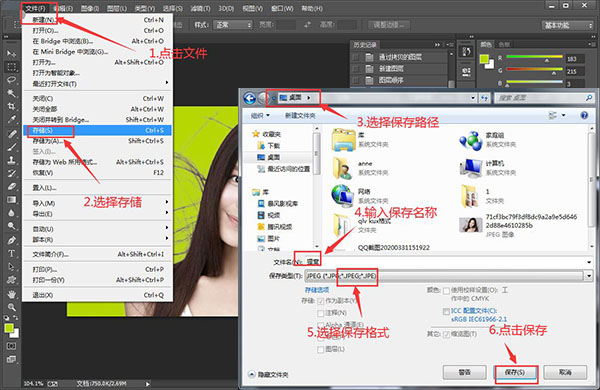Switch to the 历史记录 panel tab

tap(365, 45)
